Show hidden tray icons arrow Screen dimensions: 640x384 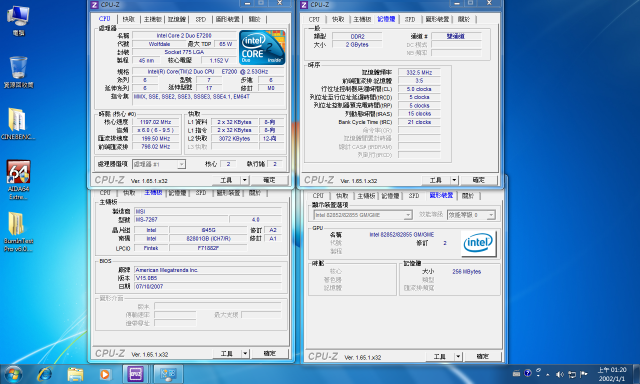click(x=547, y=374)
